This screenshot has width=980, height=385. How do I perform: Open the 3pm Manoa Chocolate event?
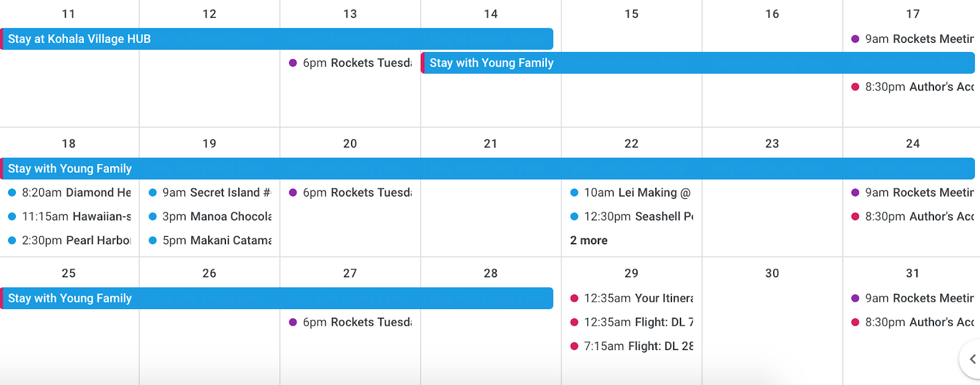pyautogui.click(x=210, y=216)
